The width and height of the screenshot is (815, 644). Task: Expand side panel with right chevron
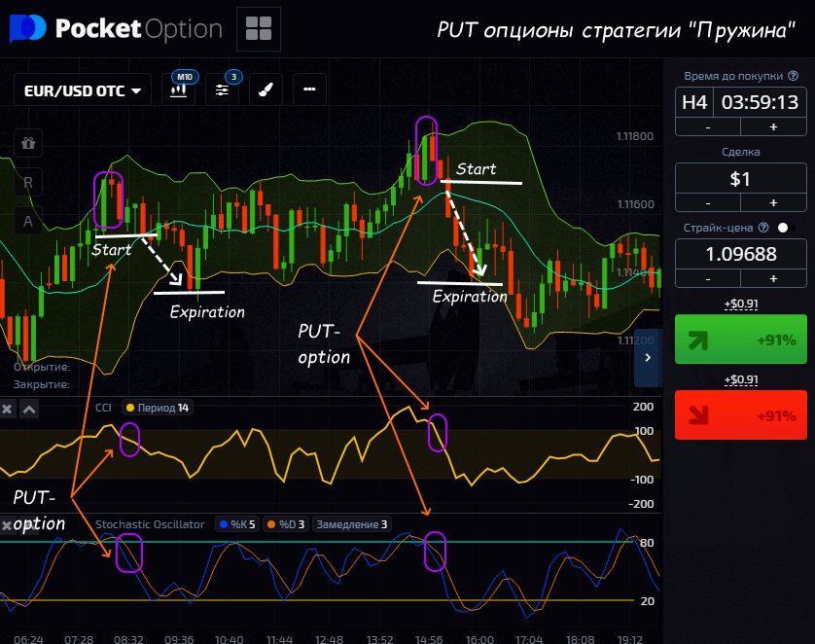click(648, 358)
